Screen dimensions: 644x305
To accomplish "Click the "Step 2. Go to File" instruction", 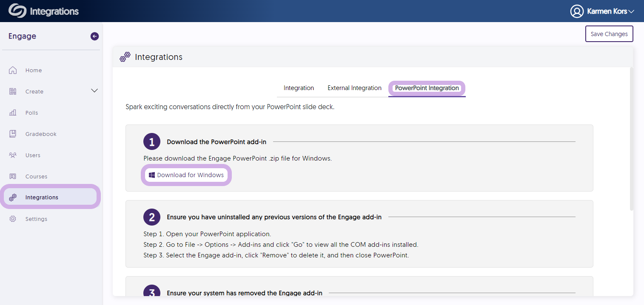I will 281,245.
